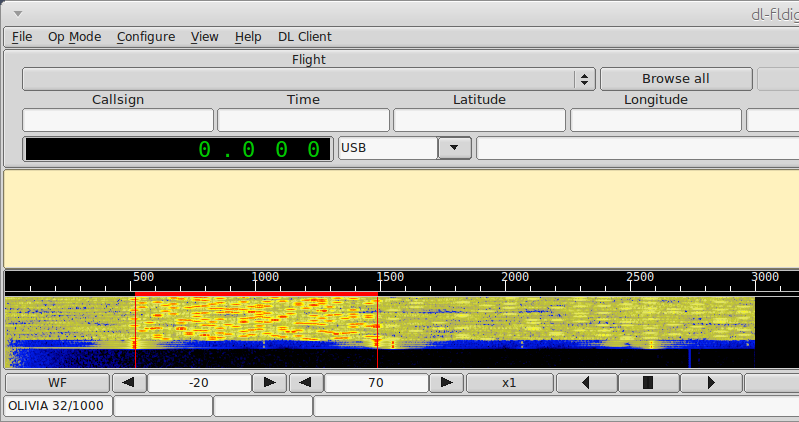This screenshot has width=799, height=422.
Task: Click the red bandwidth marker on waterfall
Action: pos(256,294)
